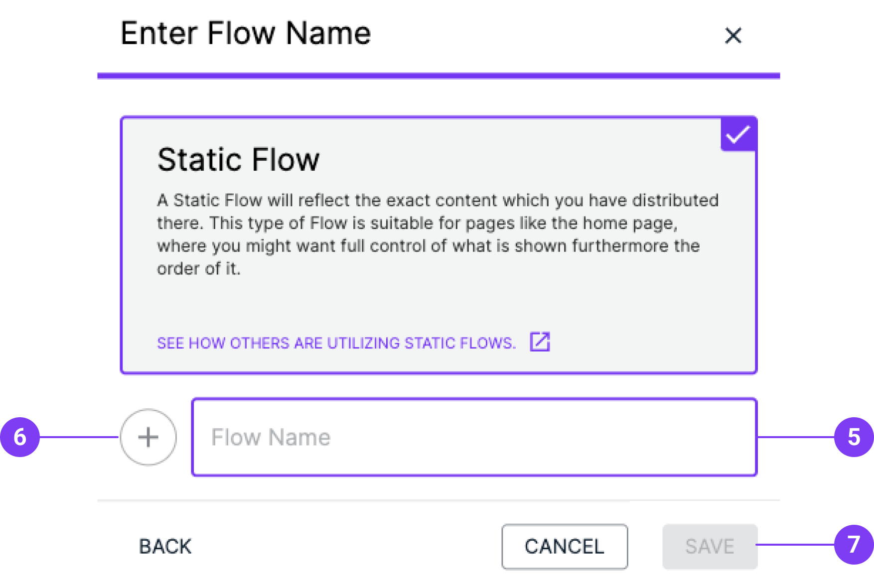Close the Enter Flow Name dialog
Image resolution: width=874 pixels, height=588 pixels.
[x=733, y=35]
